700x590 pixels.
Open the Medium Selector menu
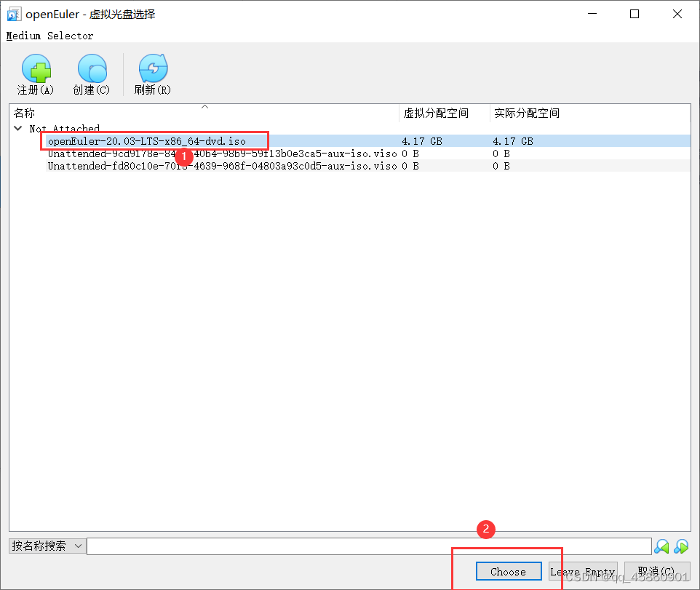(x=50, y=36)
